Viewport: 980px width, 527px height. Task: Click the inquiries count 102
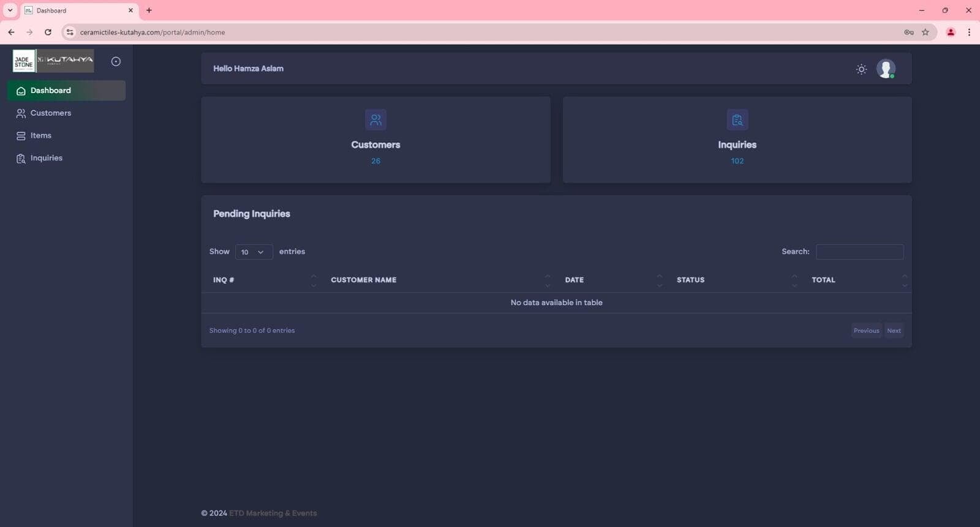tap(737, 161)
